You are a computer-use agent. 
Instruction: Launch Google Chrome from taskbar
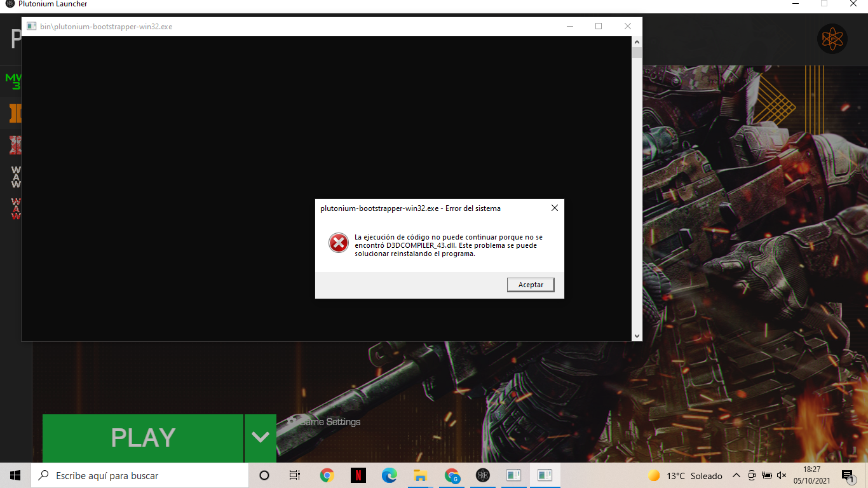[x=327, y=475]
